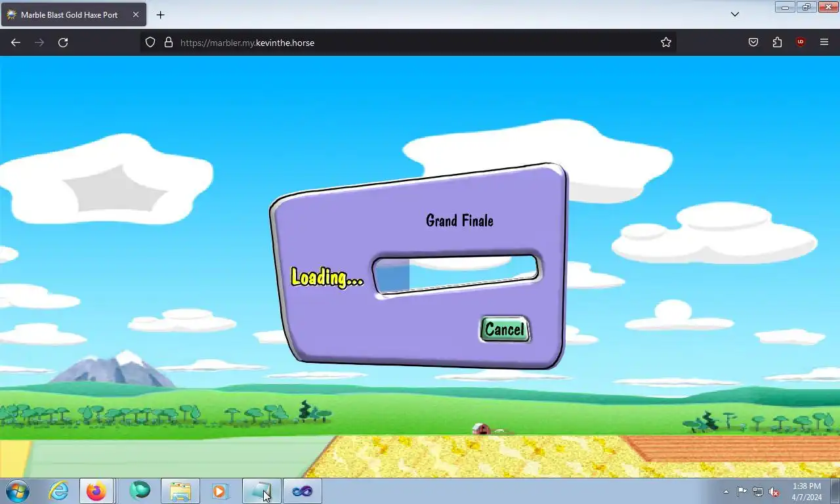Save page to Pocket
The height and width of the screenshot is (504, 840).
753,42
